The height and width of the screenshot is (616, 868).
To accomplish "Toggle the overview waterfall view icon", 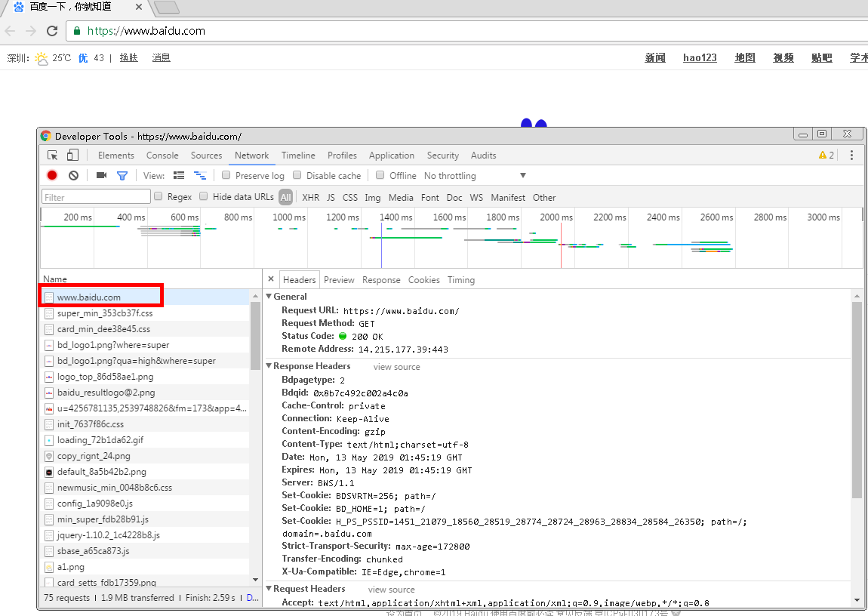I will (x=200, y=175).
